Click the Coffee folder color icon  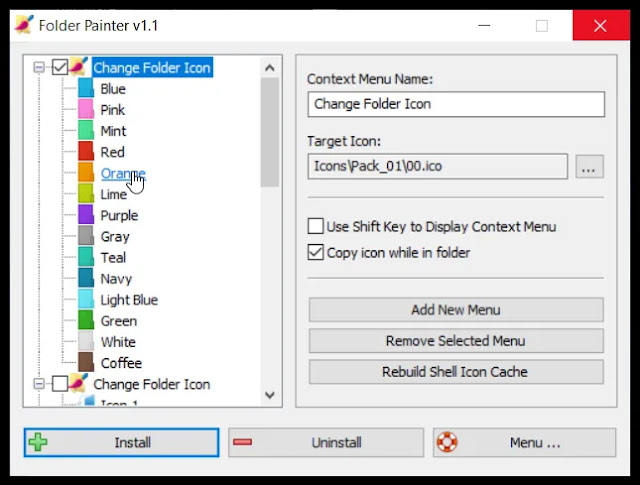coord(86,363)
